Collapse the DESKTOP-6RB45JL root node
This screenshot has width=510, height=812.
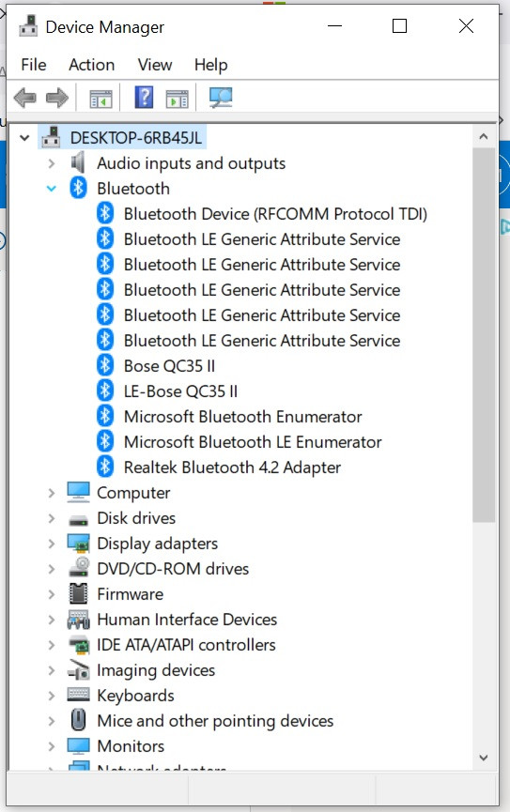[x=24, y=138]
